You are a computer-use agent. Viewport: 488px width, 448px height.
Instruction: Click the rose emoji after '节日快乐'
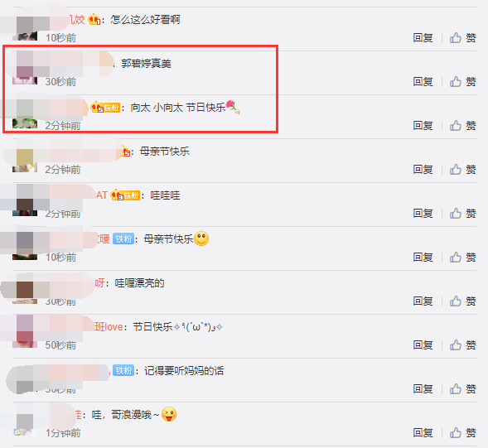click(233, 107)
